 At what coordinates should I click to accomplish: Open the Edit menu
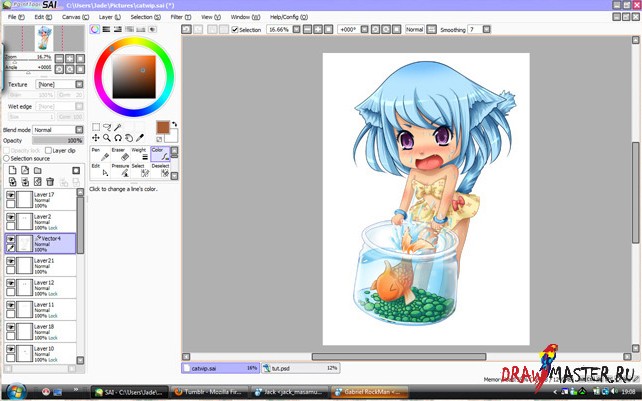point(43,17)
